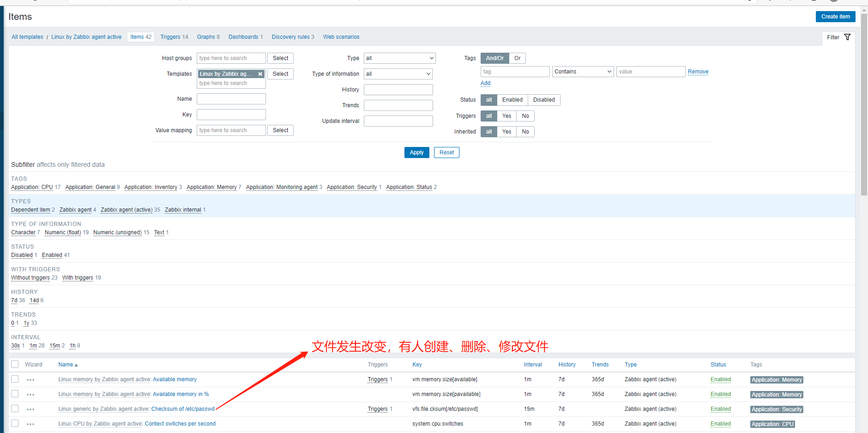The width and height of the screenshot is (868, 433).
Task: Filter by Zabbix agent (active) type subfilter
Action: (x=127, y=210)
